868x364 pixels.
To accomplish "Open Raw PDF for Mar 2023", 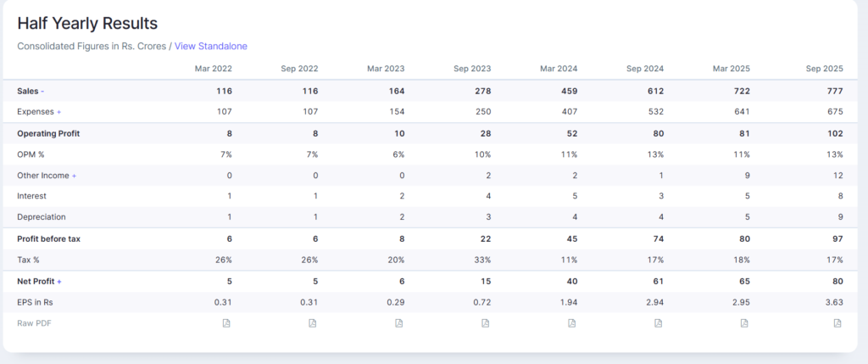I will (x=398, y=323).
